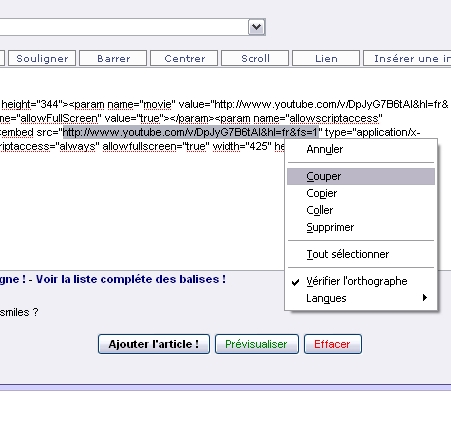Click the Barrer button
Image resolution: width=451 pixels, height=425 pixels.
113,58
